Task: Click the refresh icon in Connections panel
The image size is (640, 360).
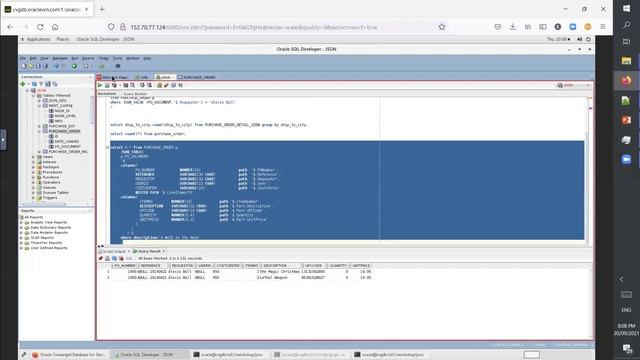Action: 34,84
